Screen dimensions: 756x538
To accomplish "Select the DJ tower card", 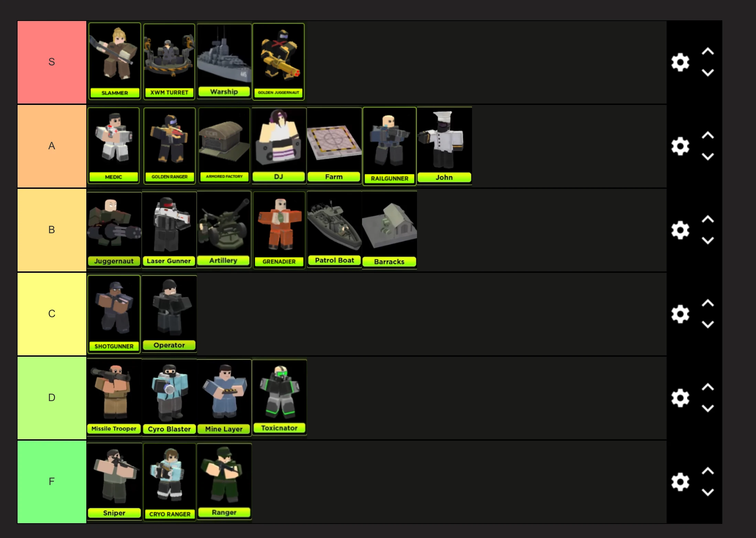I will 279,146.
